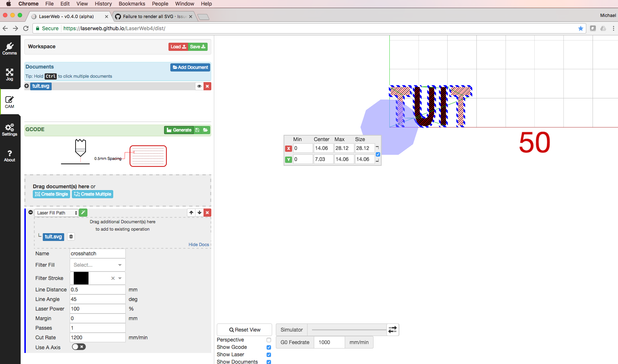Open the Settings sidebar panel
This screenshot has height=364, width=618.
10,130
